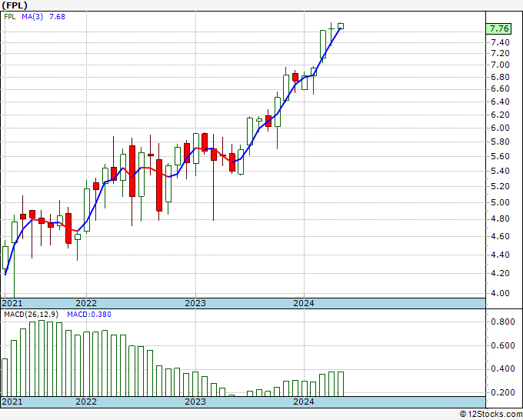Click 2023 on the price chart time axis
523x420 pixels.
(195, 303)
